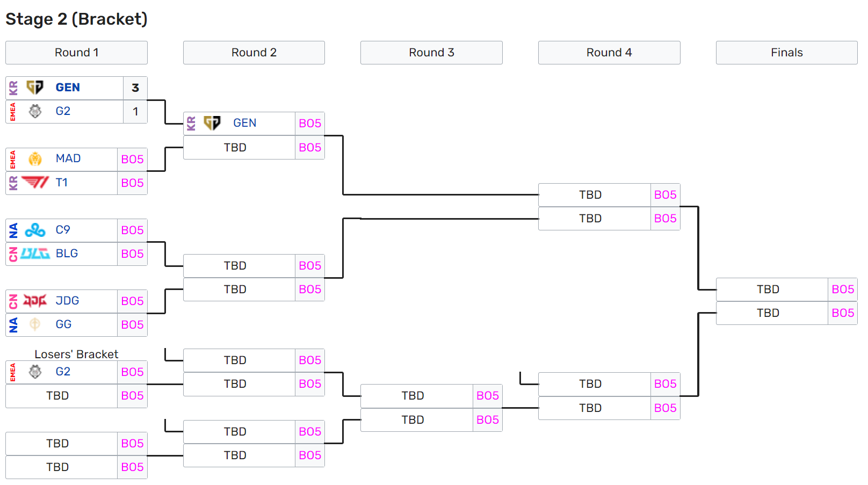Click the Golden Guardians team logo
868x485 pixels.
35,324
